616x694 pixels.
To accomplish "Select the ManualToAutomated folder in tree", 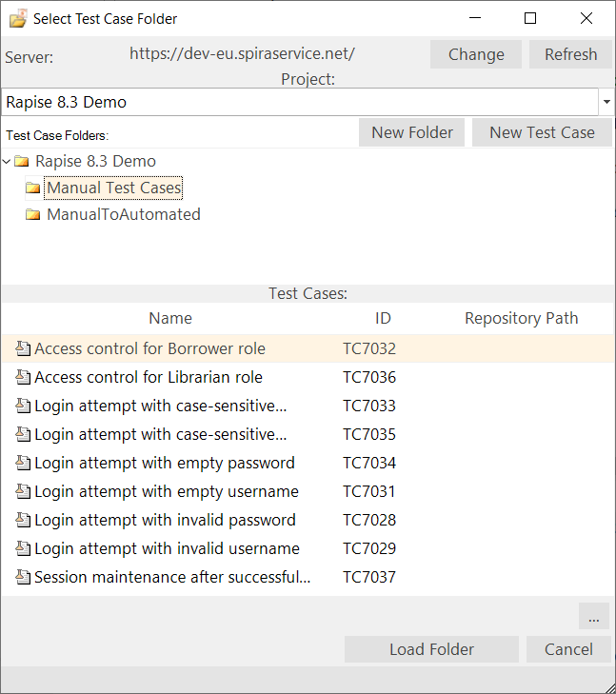I will click(x=124, y=215).
